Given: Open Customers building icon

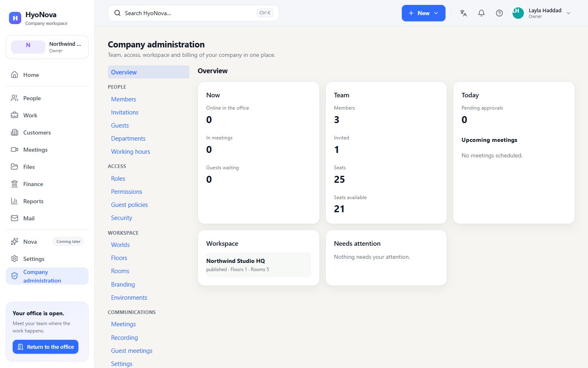Looking at the screenshot, I should click(15, 132).
